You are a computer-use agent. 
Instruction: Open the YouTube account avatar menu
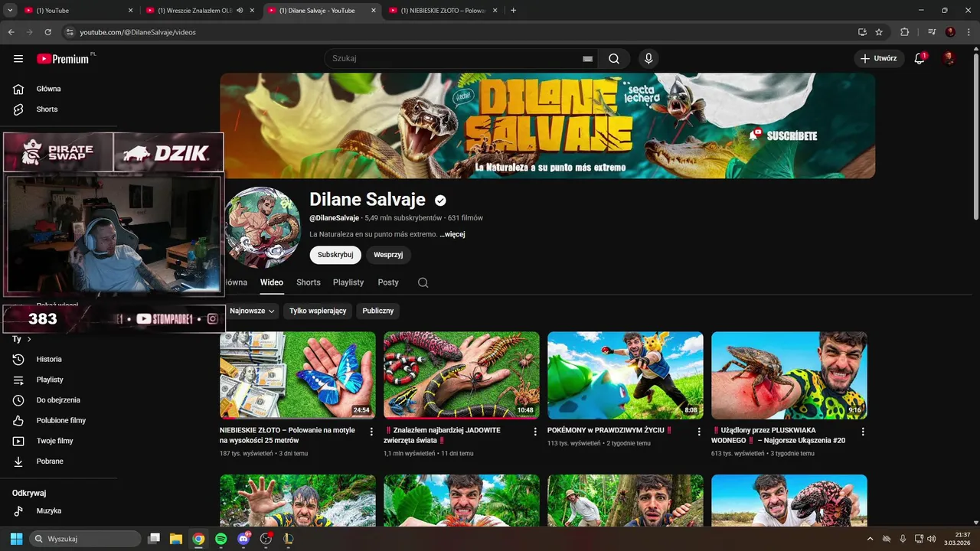[949, 58]
